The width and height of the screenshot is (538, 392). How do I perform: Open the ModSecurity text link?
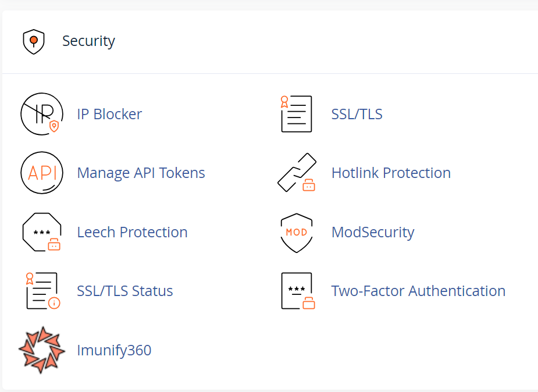coord(373,232)
